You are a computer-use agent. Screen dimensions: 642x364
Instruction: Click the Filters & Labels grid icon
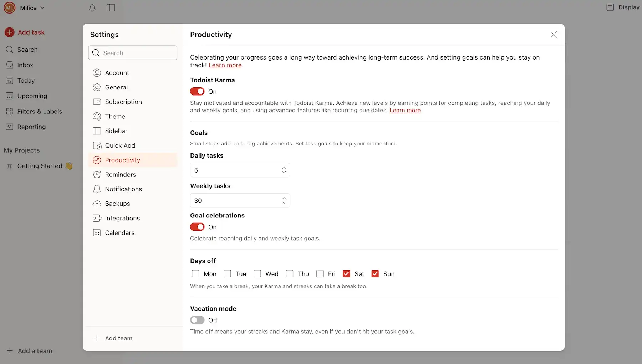click(10, 112)
